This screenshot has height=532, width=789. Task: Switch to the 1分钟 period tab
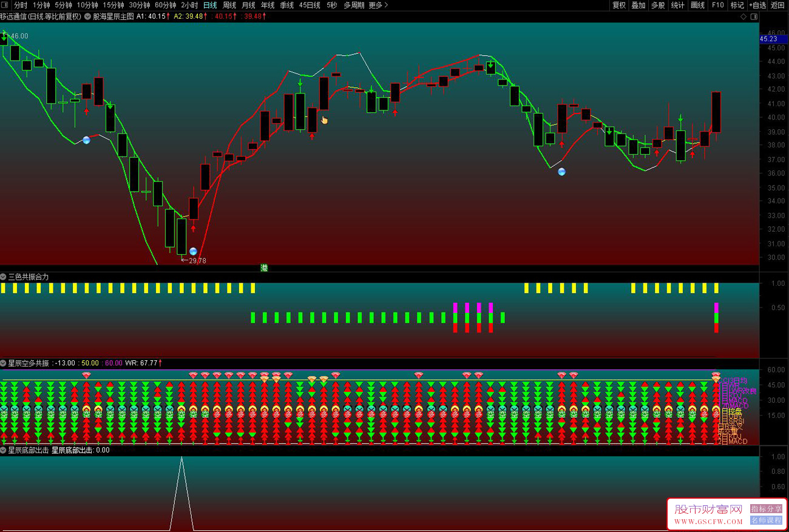(41, 5)
